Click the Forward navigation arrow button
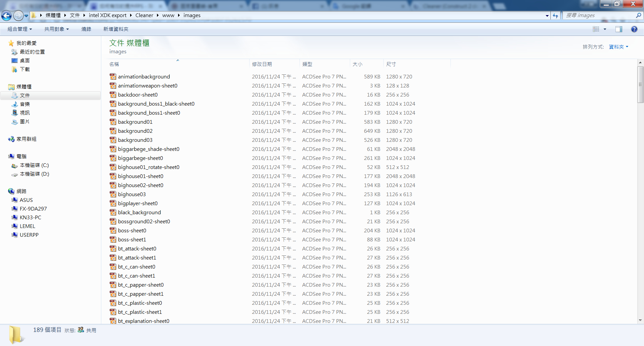This screenshot has height=346, width=644. coord(18,15)
